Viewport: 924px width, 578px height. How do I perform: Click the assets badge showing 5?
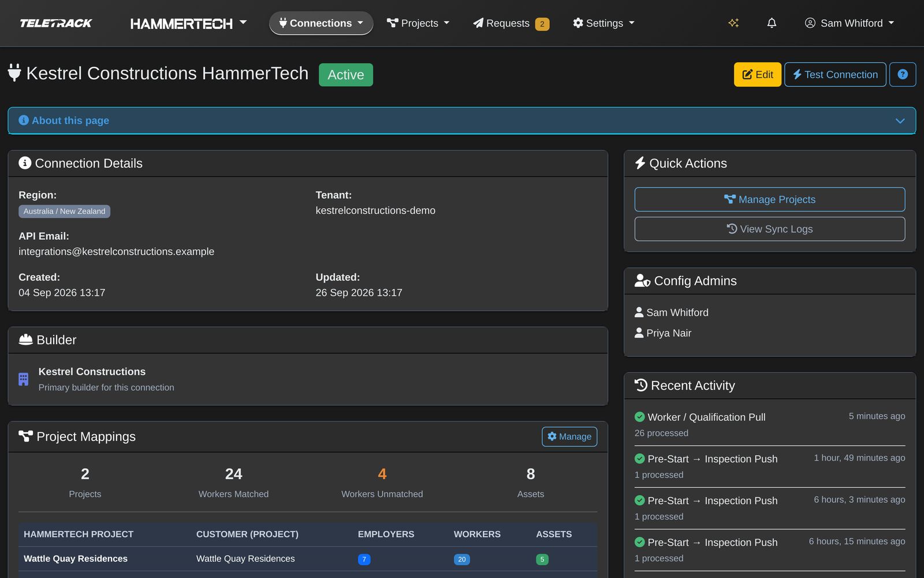click(x=542, y=559)
